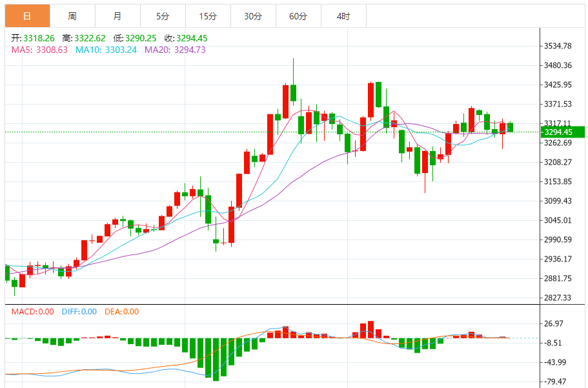The width and height of the screenshot is (588, 388).
Task: Click the closing price 3294.45 in header
Action: [192, 38]
